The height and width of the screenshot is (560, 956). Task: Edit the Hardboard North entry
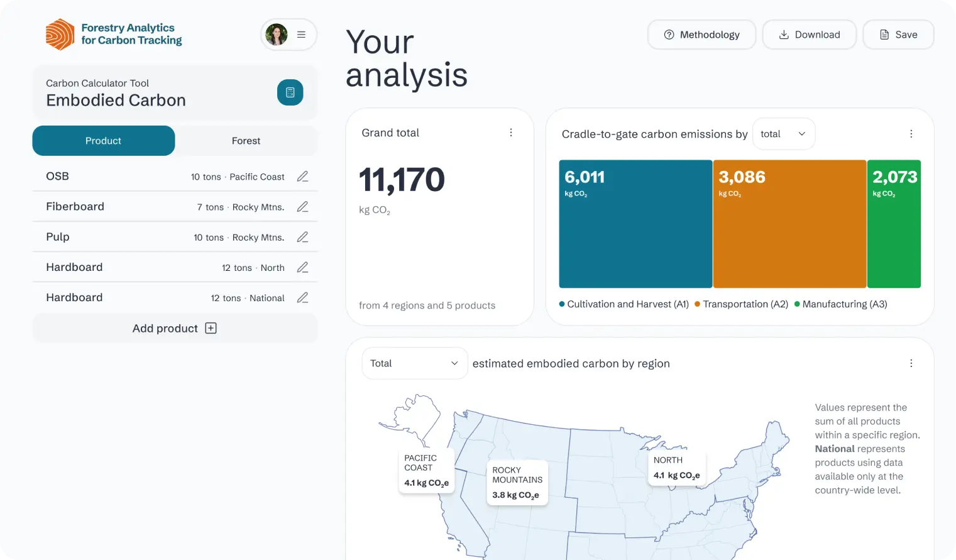[302, 267]
